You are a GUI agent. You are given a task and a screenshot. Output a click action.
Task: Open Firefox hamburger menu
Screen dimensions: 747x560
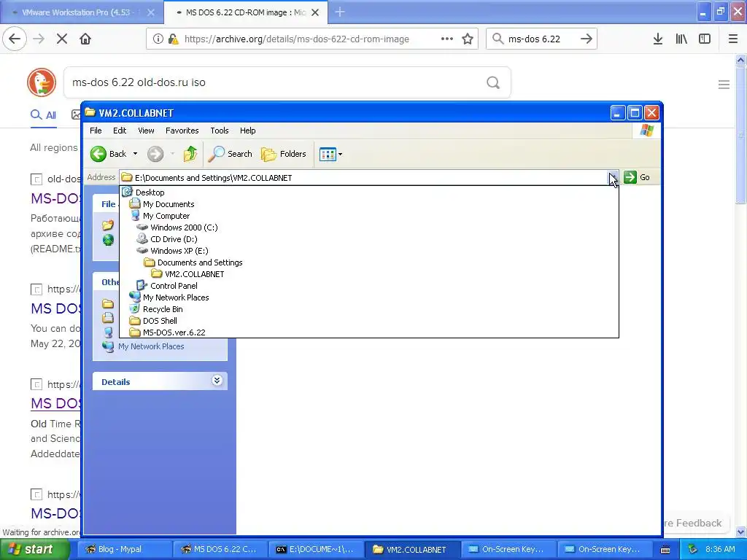pyautogui.click(x=733, y=39)
